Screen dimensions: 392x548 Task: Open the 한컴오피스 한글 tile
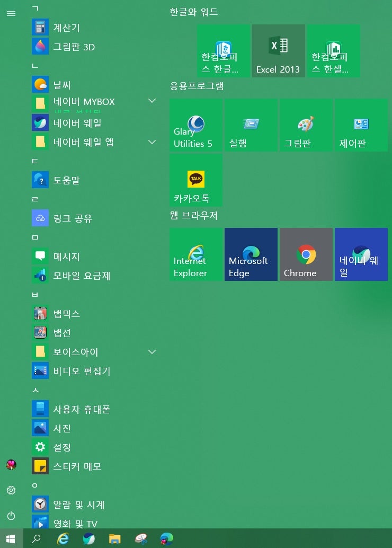[x=224, y=51]
